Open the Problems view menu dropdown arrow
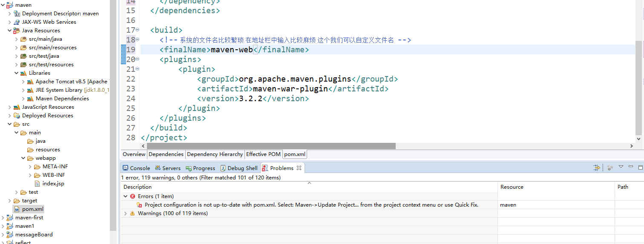Screen dimensions: 644x244 click(621, 167)
